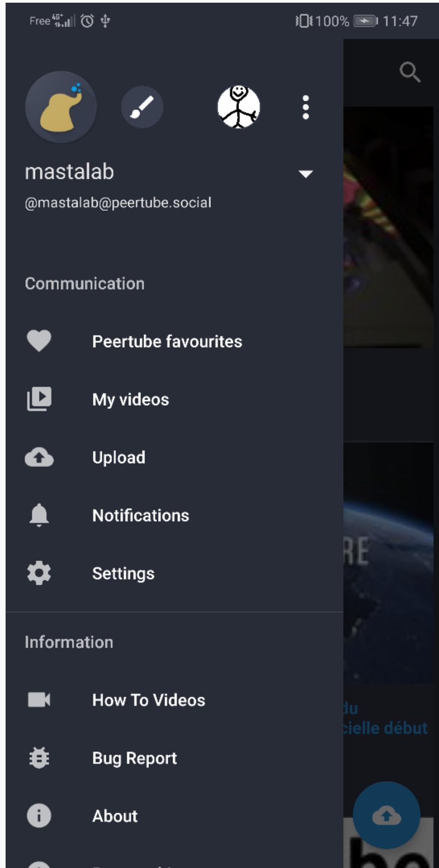Open How To Videos
439x868 pixels.
pos(174,700)
